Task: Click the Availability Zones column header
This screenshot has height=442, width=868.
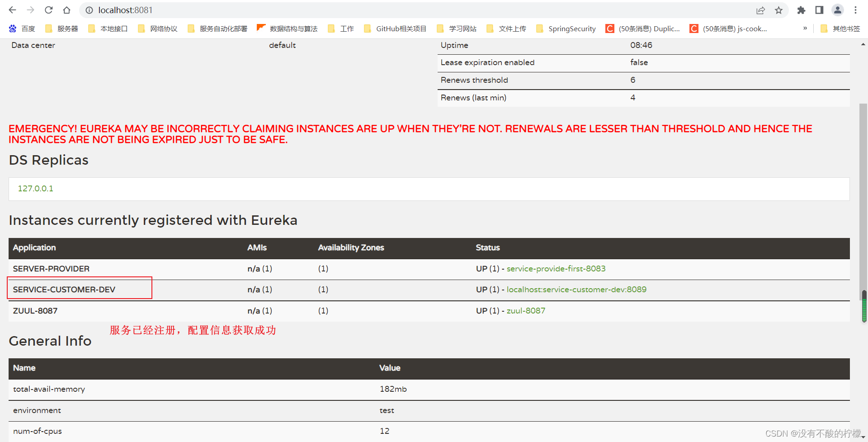Action: click(x=351, y=247)
